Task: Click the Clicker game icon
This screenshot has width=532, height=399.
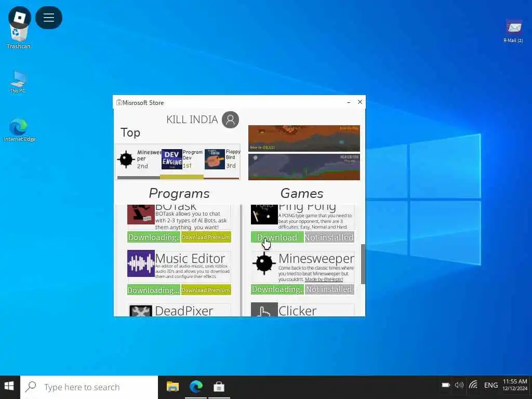Action: pyautogui.click(x=264, y=310)
